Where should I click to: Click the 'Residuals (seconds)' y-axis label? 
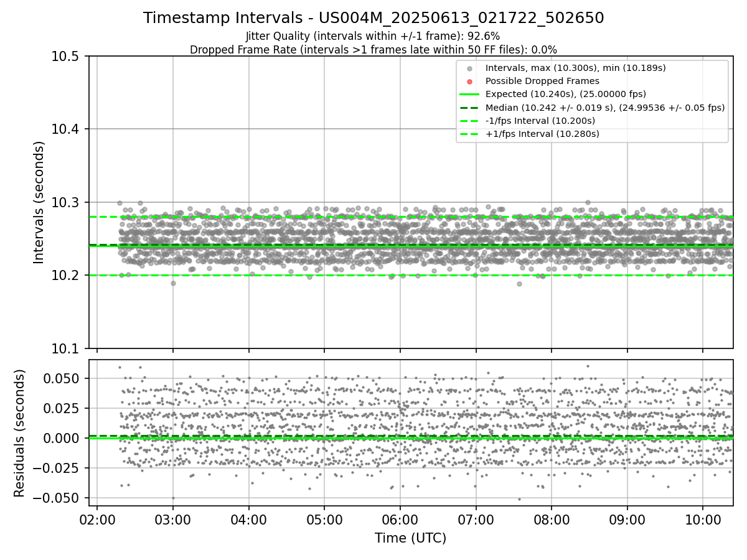point(20,433)
